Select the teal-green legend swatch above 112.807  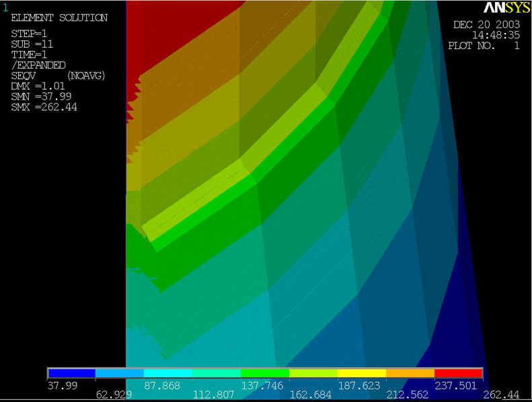(217, 374)
